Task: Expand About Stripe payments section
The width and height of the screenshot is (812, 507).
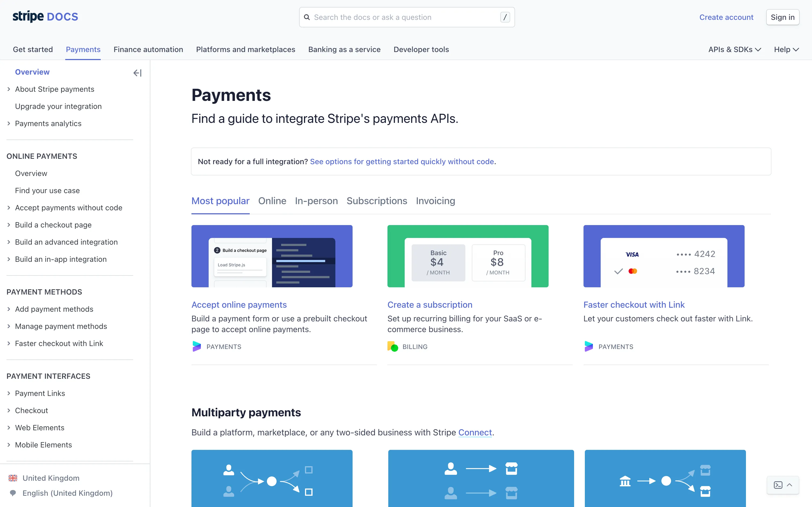Action: click(9, 89)
